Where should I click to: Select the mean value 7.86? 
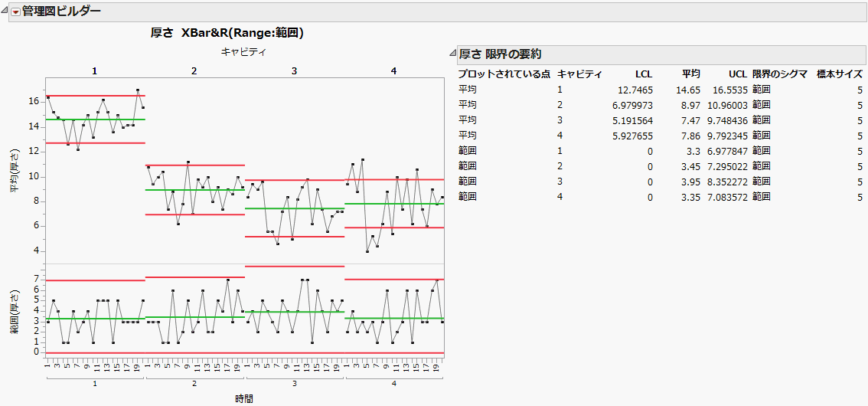(692, 135)
